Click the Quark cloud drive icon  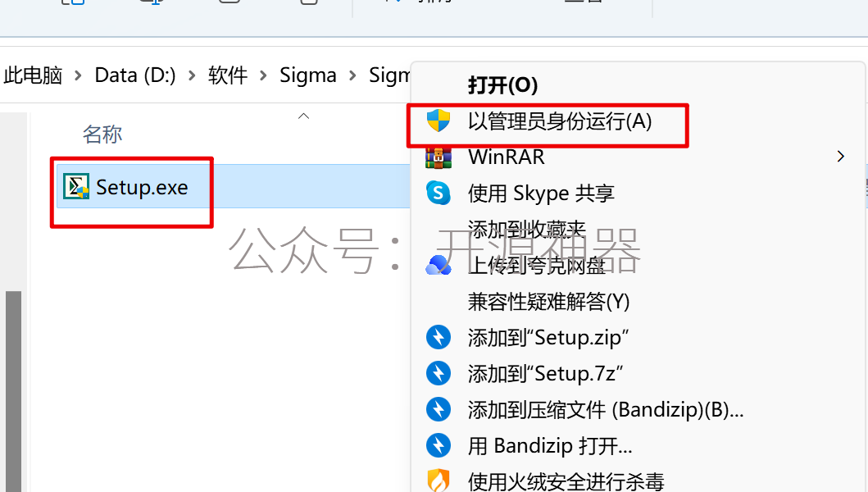[439, 266]
